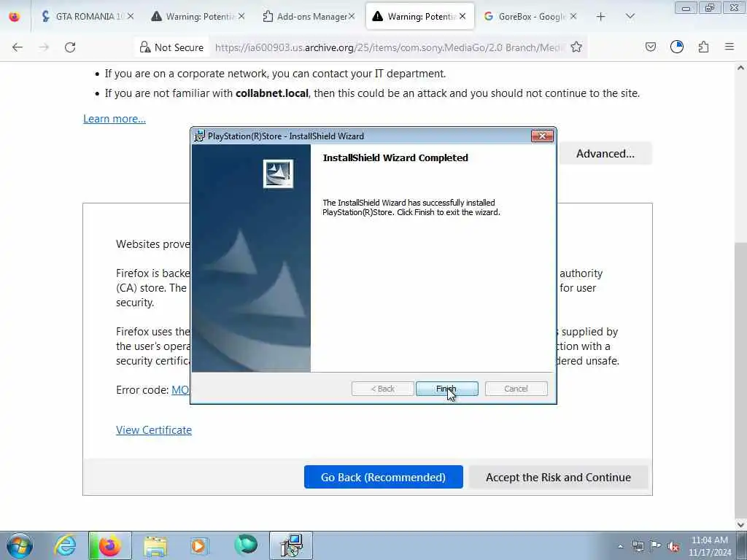Click Finish in the InstallShield wizard

(x=446, y=389)
